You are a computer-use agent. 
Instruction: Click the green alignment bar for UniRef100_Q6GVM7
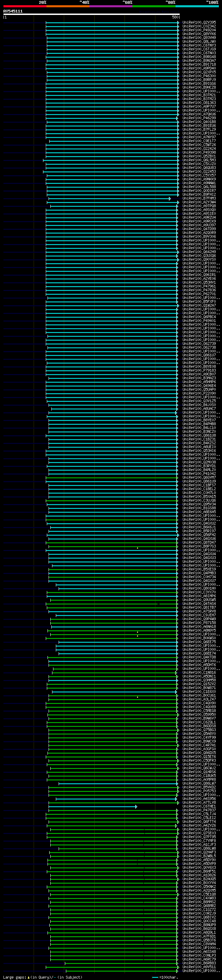pos(112,477)
